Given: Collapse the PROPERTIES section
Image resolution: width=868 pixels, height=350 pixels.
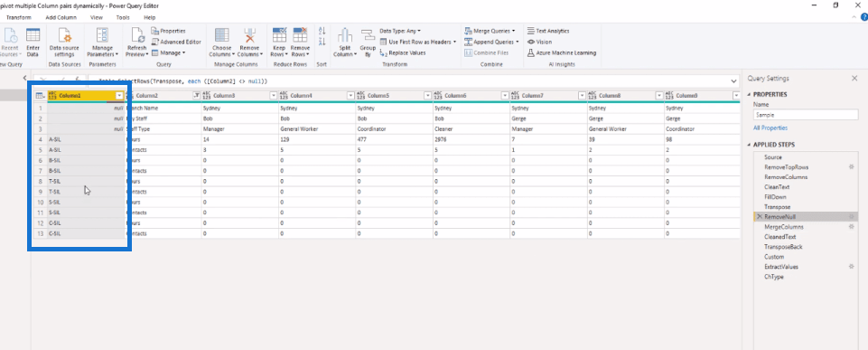Looking at the screenshot, I should pos(749,94).
